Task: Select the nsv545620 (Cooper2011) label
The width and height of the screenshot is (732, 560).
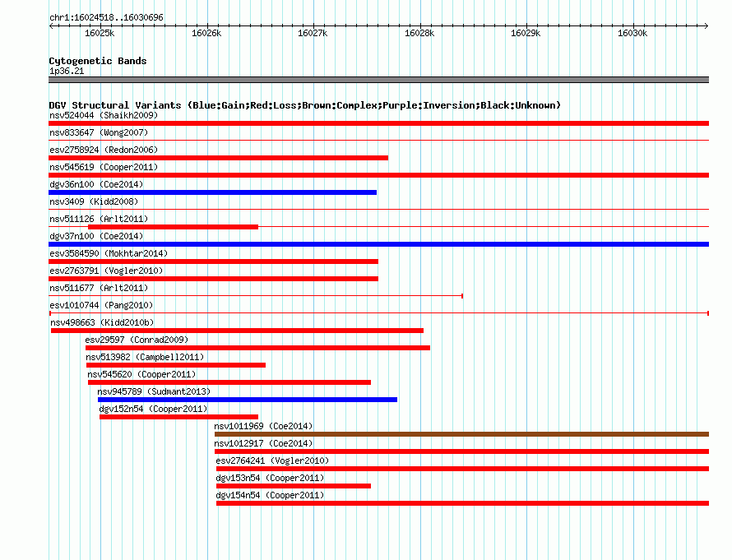Action: click(141, 374)
